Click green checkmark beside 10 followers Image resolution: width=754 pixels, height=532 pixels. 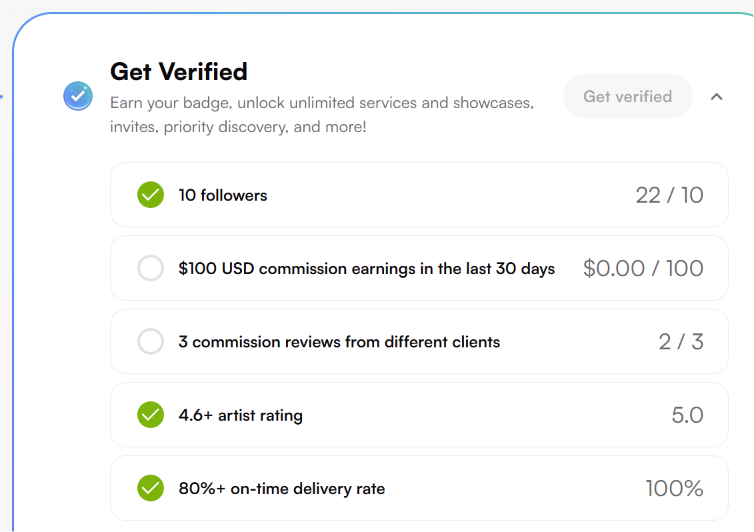pyautogui.click(x=151, y=195)
